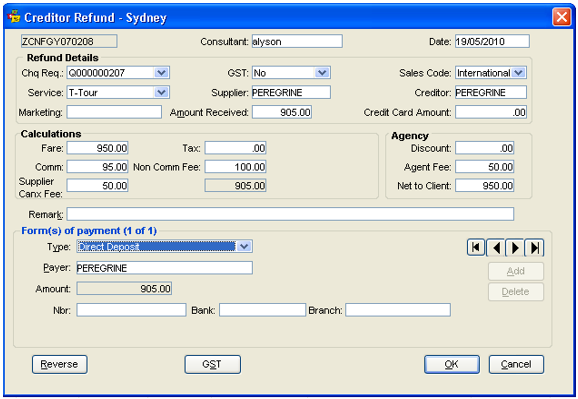Open the Sales Code dropdown

[x=519, y=73]
